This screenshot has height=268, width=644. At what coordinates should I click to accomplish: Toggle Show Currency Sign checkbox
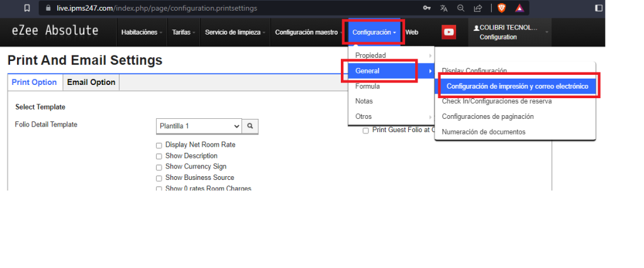[159, 167]
